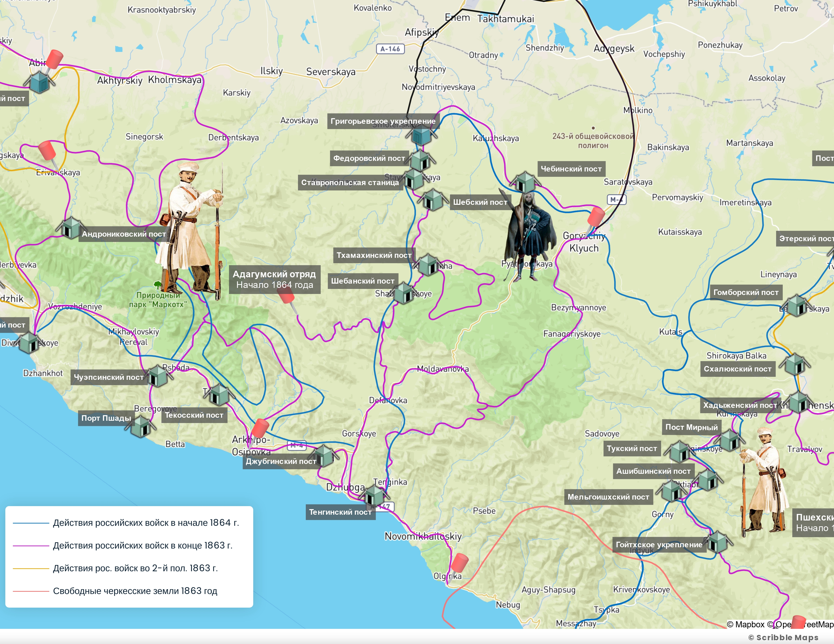834x644 pixels.
Task: Click the Adygeysk town name
Action: [614, 48]
